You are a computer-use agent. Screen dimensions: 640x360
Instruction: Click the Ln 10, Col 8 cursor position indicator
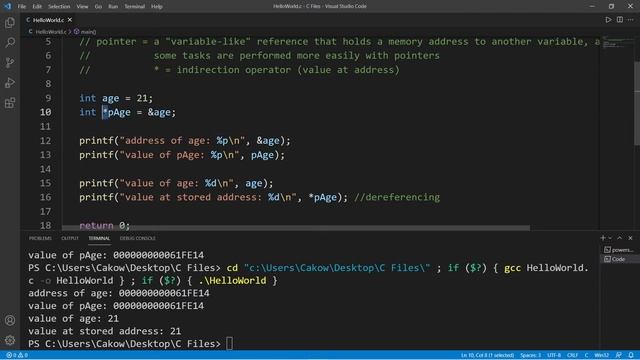pyautogui.click(x=487, y=355)
